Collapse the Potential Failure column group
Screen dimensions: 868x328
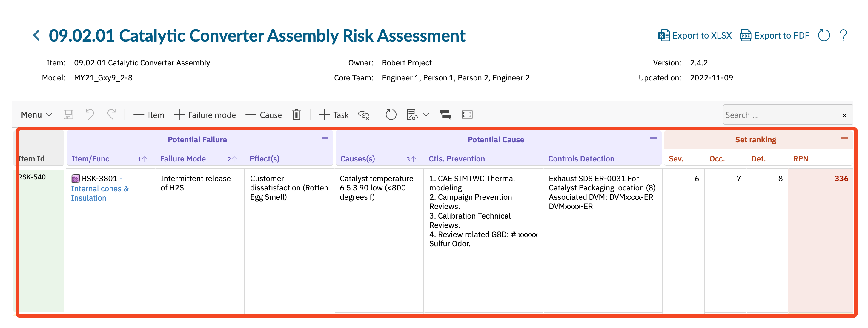click(325, 138)
